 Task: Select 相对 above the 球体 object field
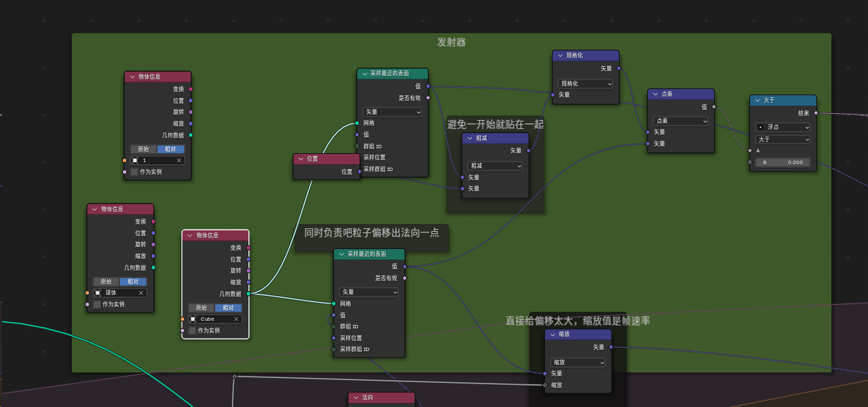pos(132,281)
